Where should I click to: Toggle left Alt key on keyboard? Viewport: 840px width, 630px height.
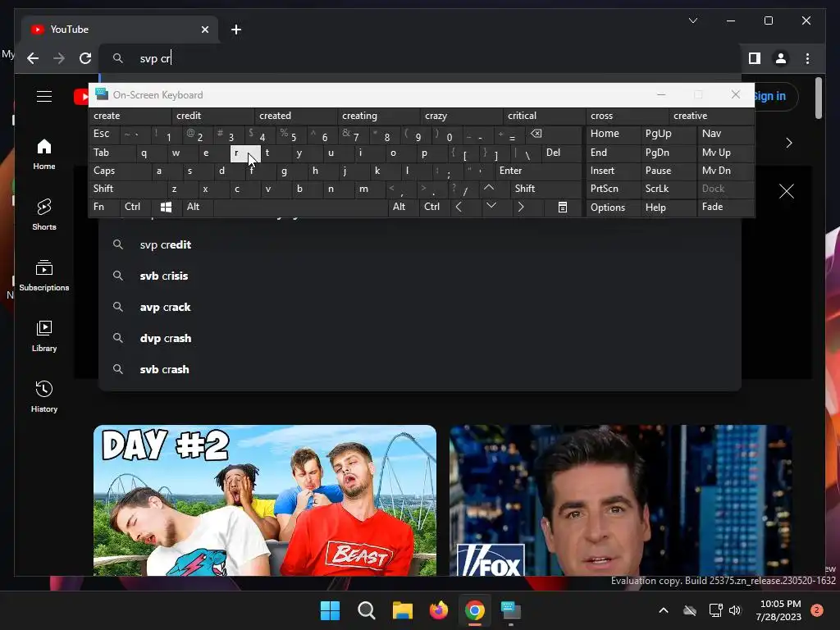tap(197, 207)
